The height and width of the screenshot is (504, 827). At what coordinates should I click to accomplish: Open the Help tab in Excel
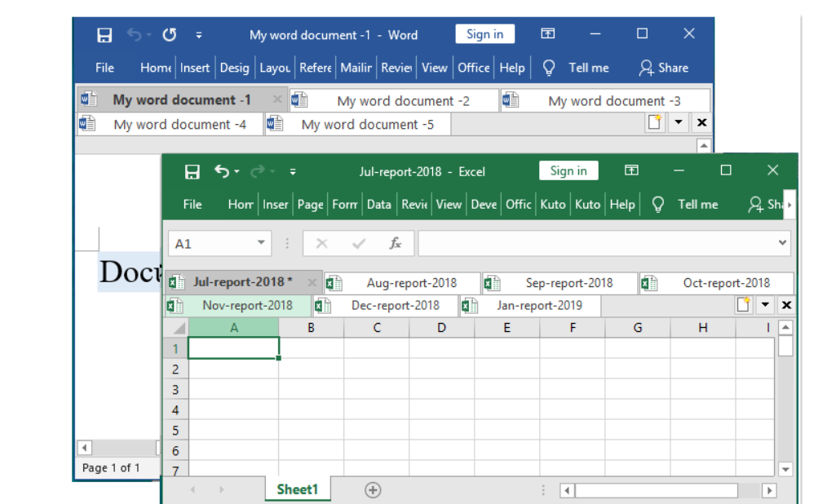[x=622, y=205]
